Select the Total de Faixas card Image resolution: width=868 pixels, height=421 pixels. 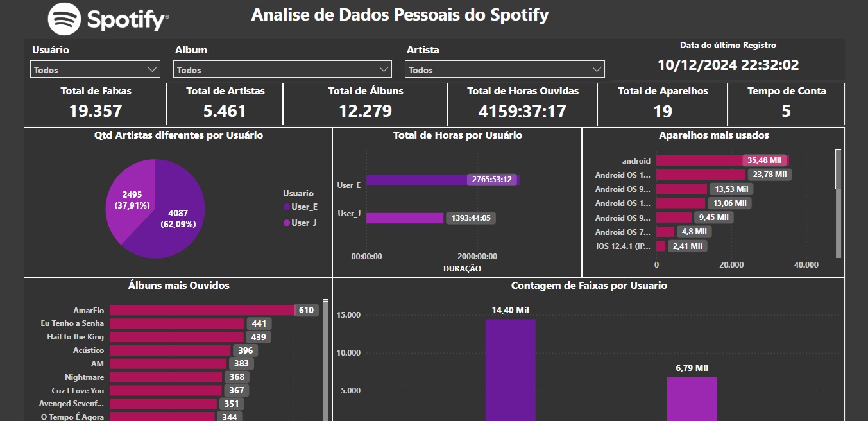tap(96, 104)
